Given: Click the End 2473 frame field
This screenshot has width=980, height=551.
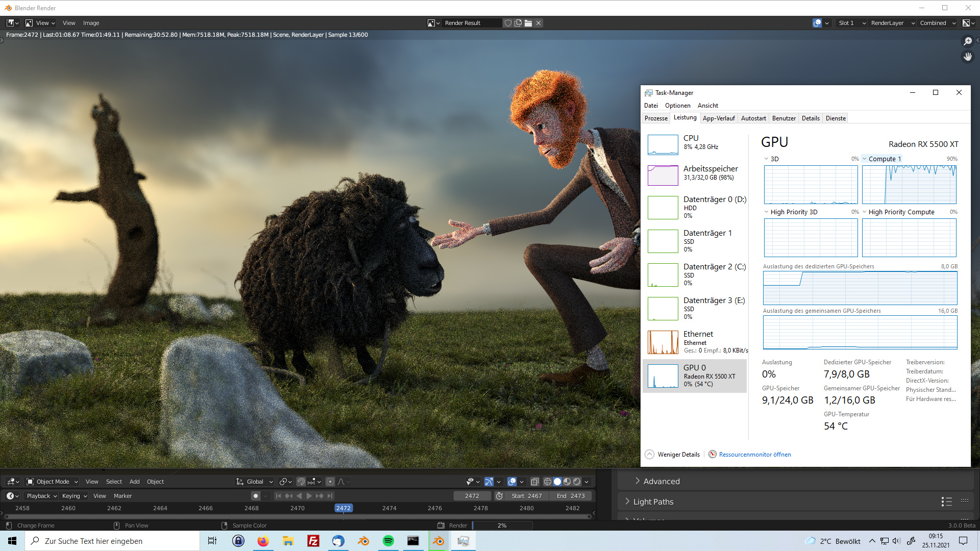Looking at the screenshot, I should pos(571,496).
